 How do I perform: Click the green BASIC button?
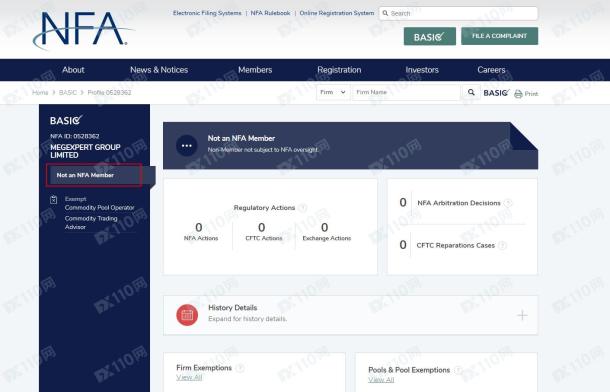[429, 37]
